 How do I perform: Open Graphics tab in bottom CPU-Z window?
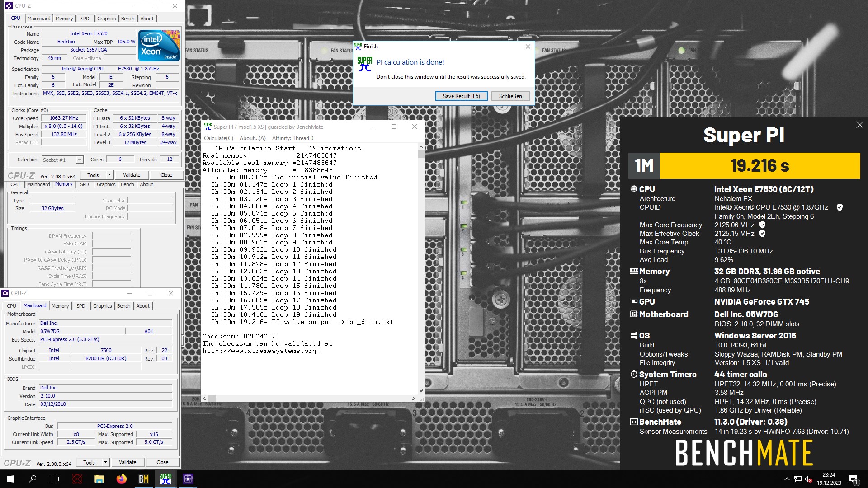click(102, 306)
